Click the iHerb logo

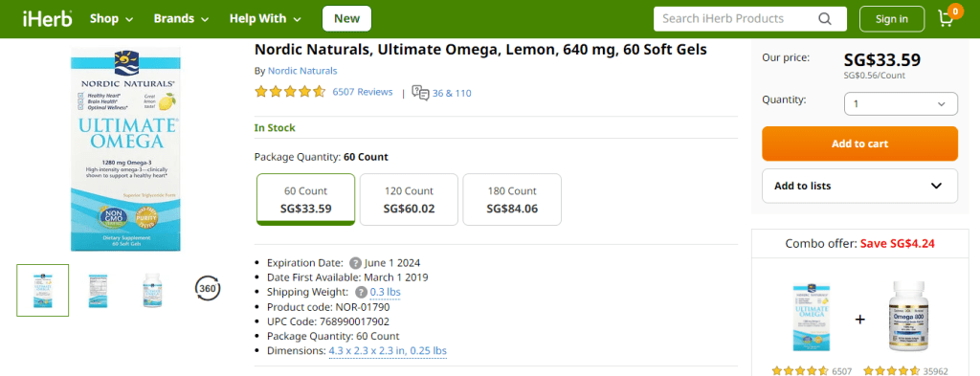point(47,18)
